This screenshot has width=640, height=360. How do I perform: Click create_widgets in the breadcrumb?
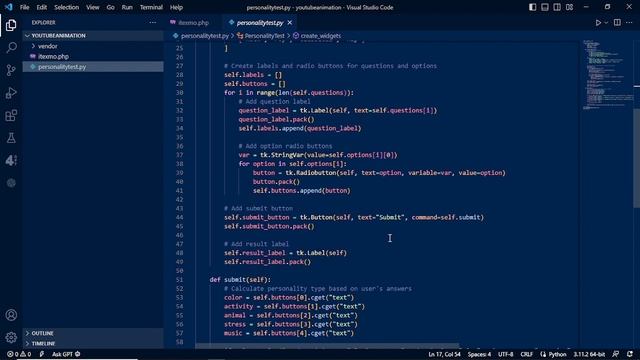tap(320, 36)
